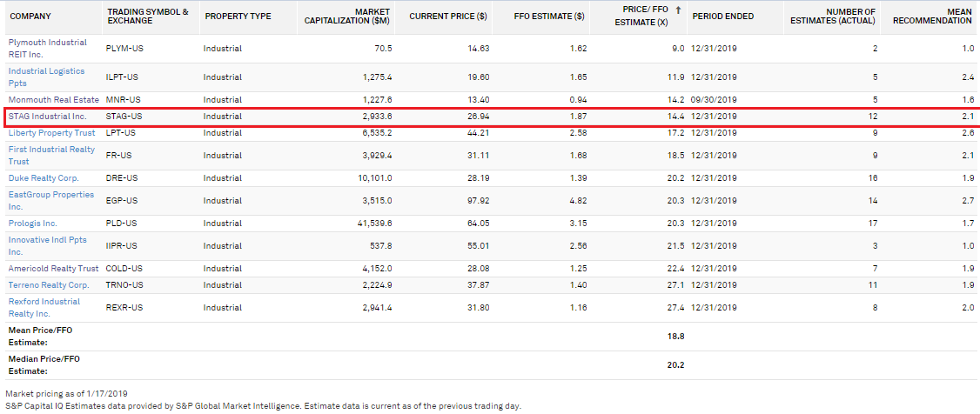Open the Rexford Industrial Realty Inc. link
This screenshot has height=414, width=980.
pyautogui.click(x=44, y=308)
